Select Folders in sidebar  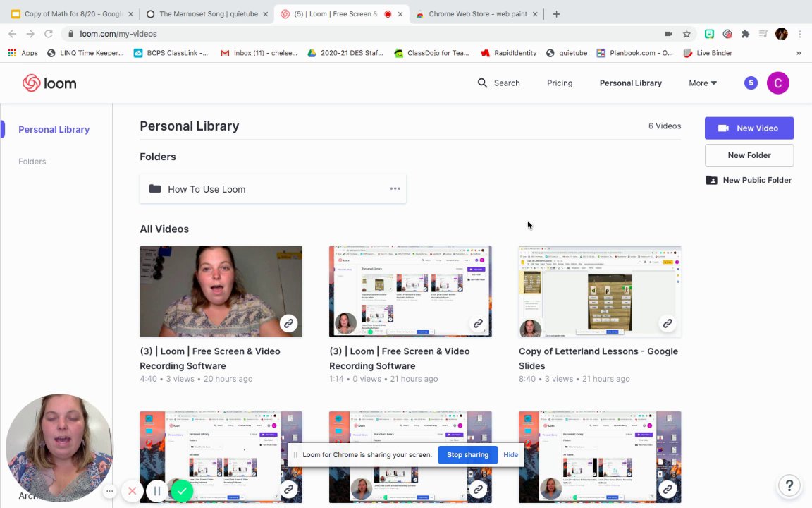click(x=32, y=162)
